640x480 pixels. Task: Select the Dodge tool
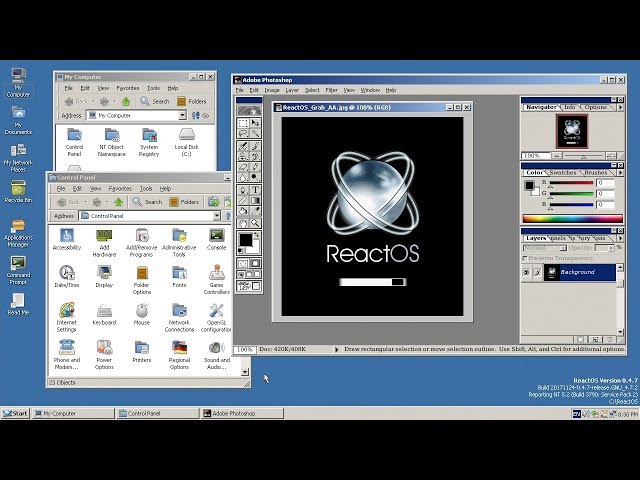(256, 177)
